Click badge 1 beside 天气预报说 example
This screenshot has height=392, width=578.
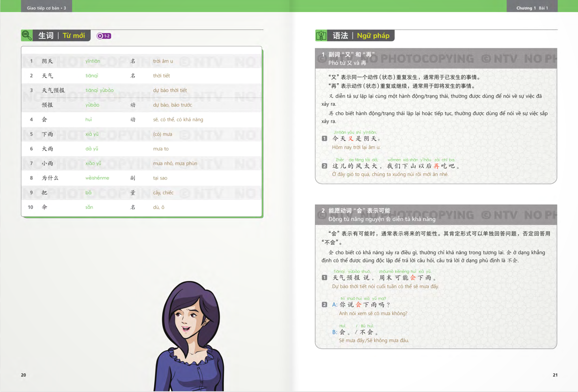[324, 277]
